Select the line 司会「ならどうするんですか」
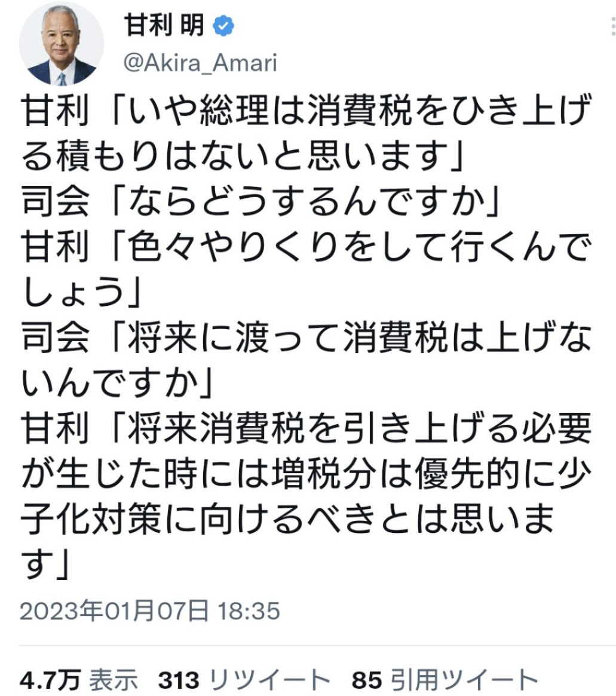 point(261,201)
